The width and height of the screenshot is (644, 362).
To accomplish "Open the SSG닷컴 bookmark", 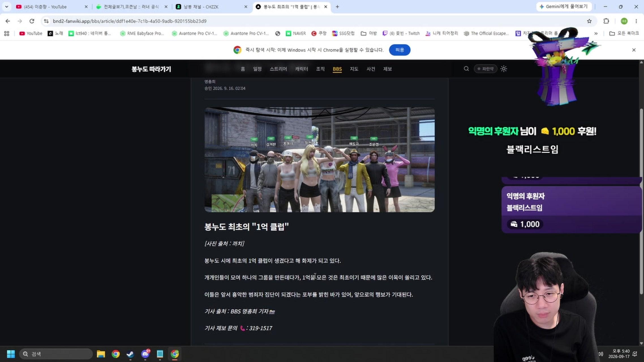I will (x=343, y=33).
